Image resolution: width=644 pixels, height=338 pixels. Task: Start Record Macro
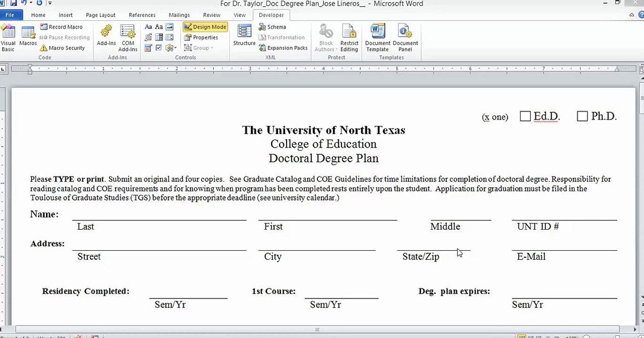click(61, 27)
